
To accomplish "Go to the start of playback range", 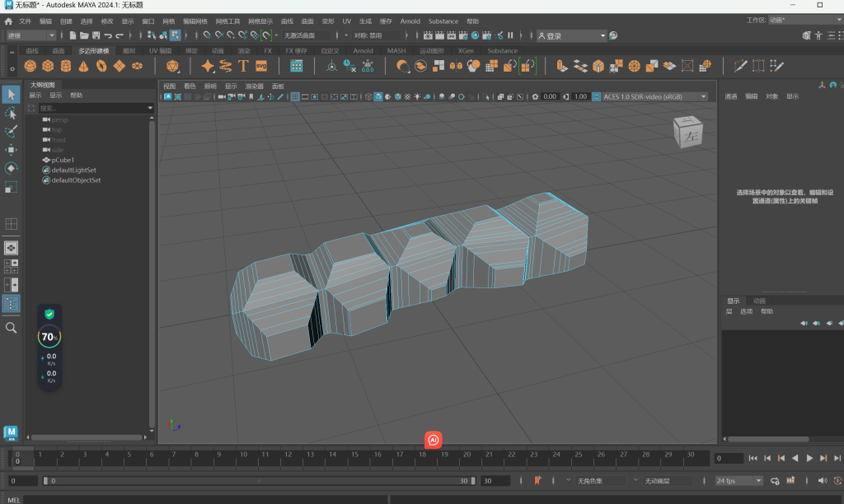I will tap(753, 458).
